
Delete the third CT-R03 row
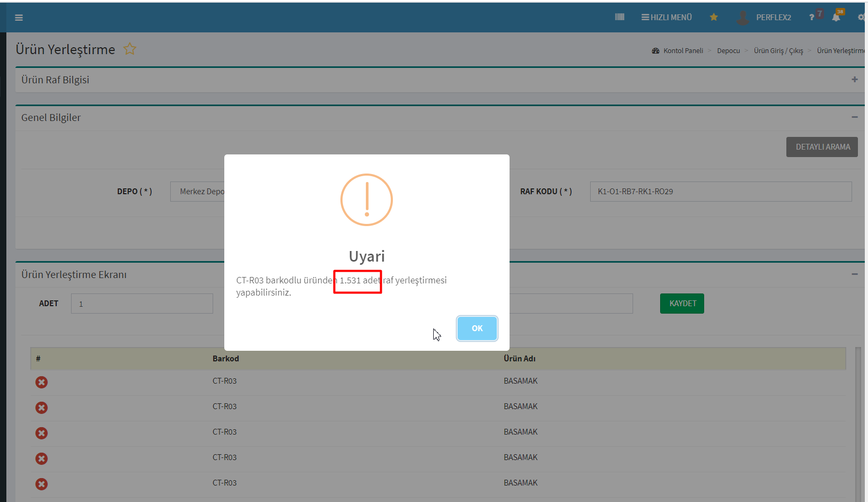tap(41, 433)
